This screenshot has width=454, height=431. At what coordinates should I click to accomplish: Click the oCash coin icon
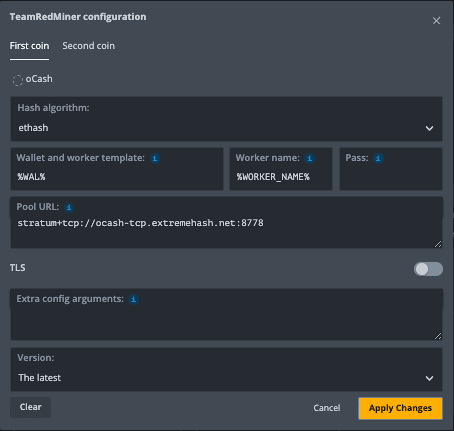[x=18, y=80]
